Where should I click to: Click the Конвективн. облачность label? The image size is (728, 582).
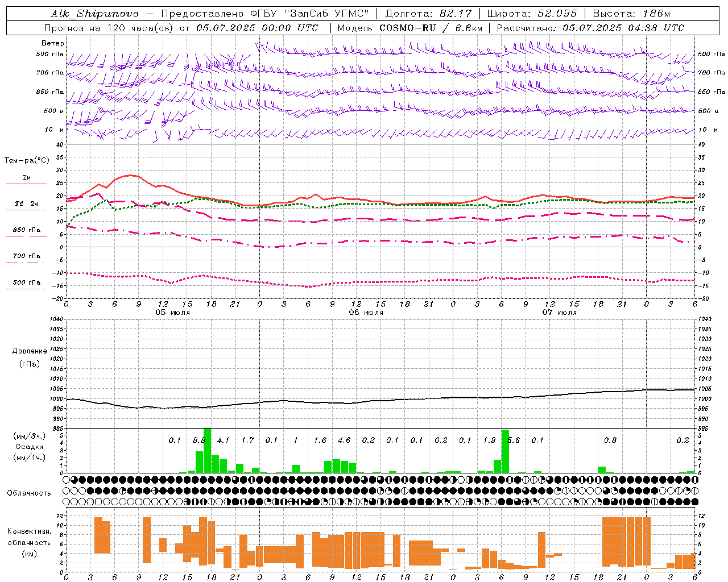pos(29,537)
